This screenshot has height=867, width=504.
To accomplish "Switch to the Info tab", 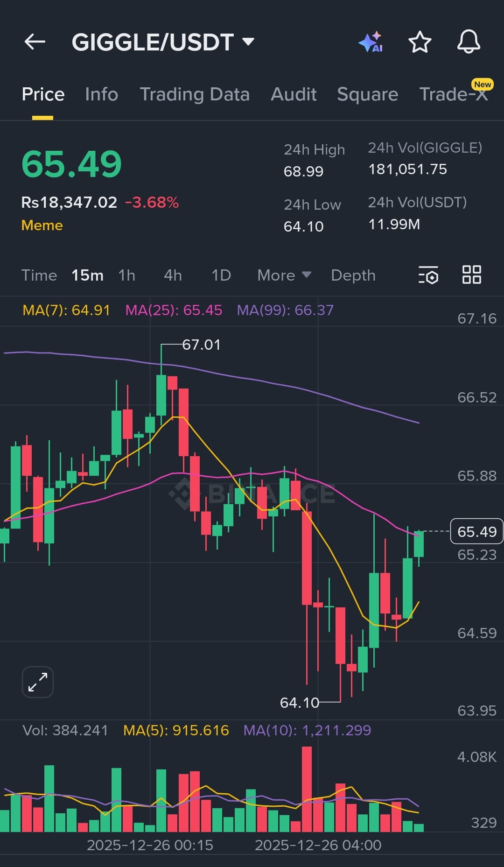I will click(x=101, y=94).
